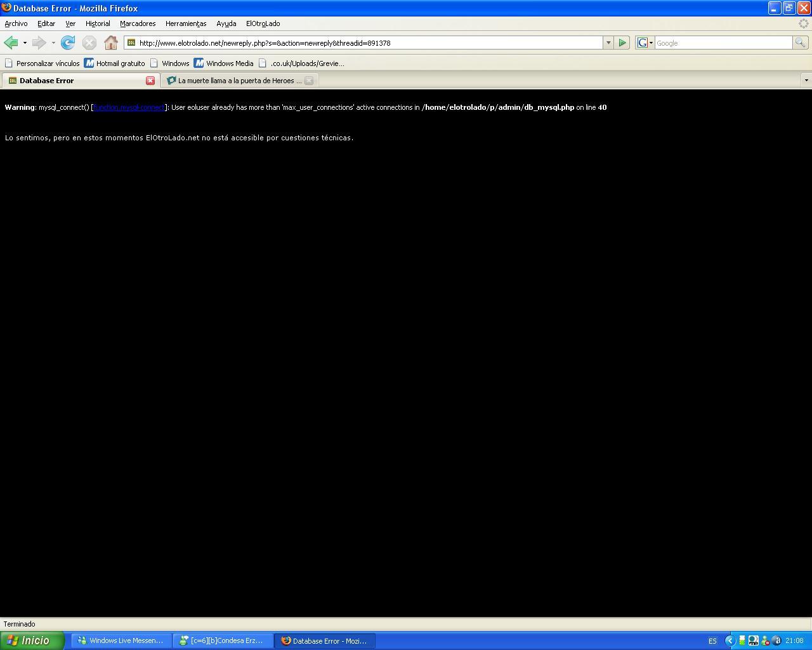Open the Herramientas menu
The width and height of the screenshot is (812, 650).
pyautogui.click(x=186, y=23)
